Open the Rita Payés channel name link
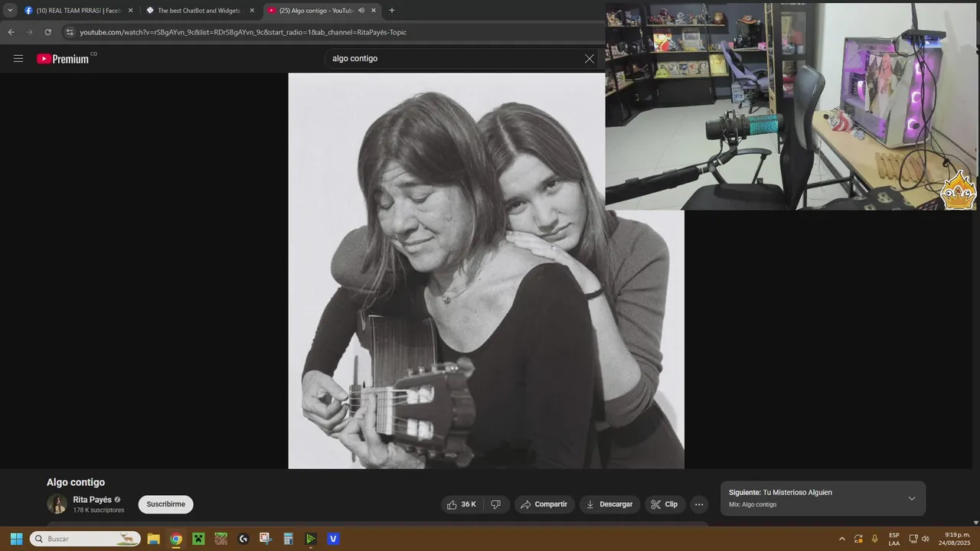This screenshot has height=551, width=980. click(x=92, y=500)
